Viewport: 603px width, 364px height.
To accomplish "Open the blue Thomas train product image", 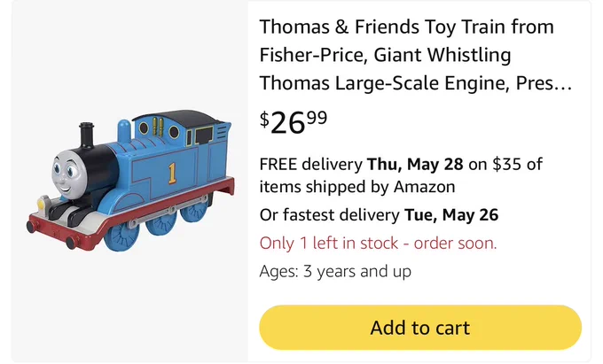I will pos(130,181).
